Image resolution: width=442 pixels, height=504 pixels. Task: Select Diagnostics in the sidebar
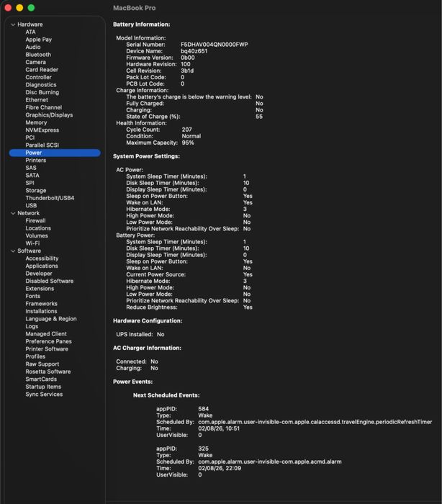[41, 85]
